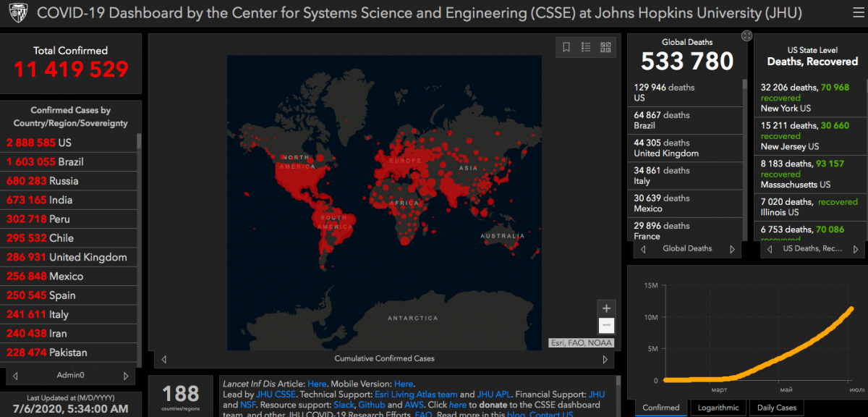This screenshot has height=417, width=868.
Task: Click the 'here' donate link
Action: pyautogui.click(x=458, y=405)
